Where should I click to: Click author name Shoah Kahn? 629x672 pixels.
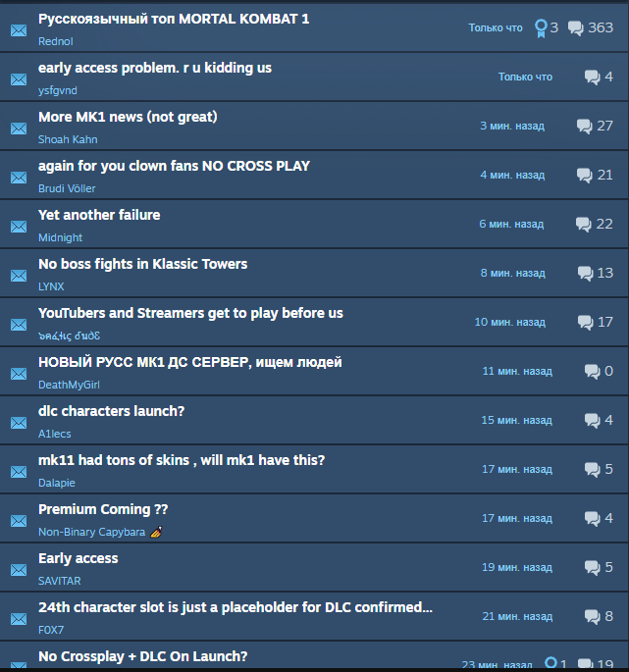(68, 139)
